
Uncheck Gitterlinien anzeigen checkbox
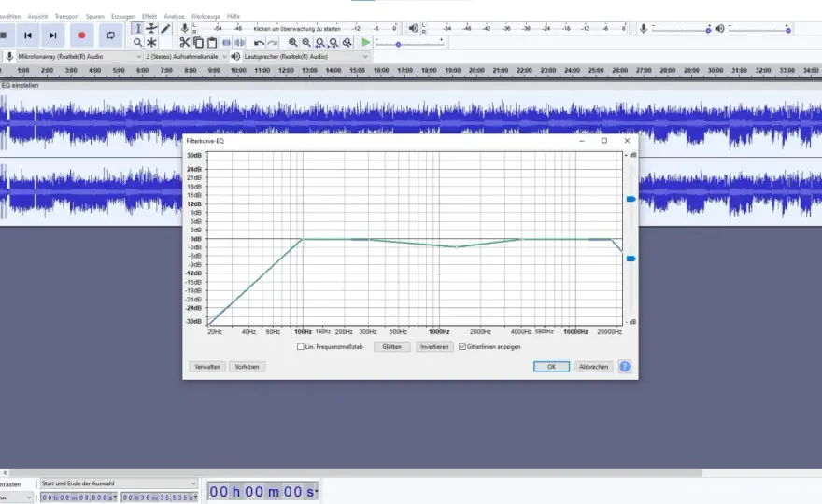462,347
